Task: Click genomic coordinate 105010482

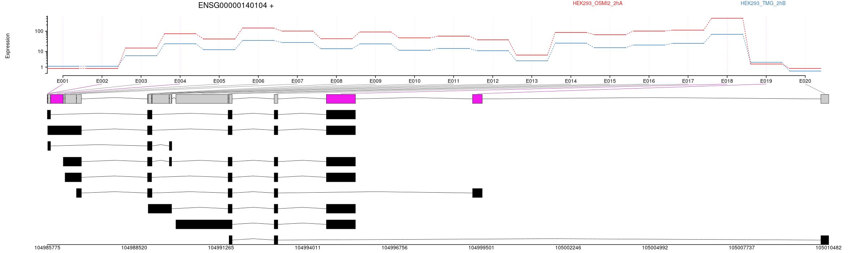Action: click(829, 248)
